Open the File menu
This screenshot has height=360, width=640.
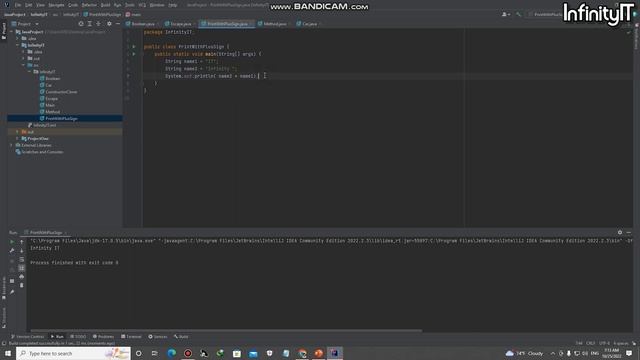(x=18, y=5)
